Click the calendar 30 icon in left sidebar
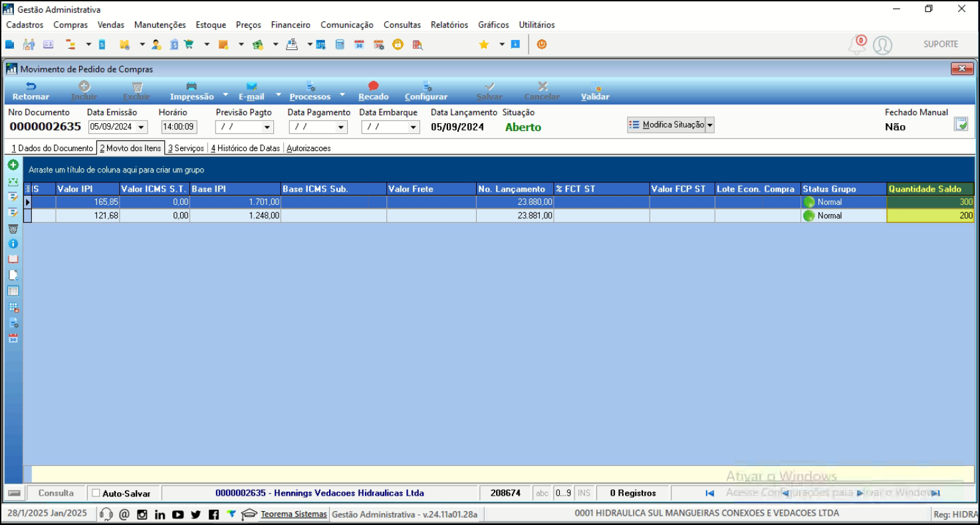 tap(13, 338)
